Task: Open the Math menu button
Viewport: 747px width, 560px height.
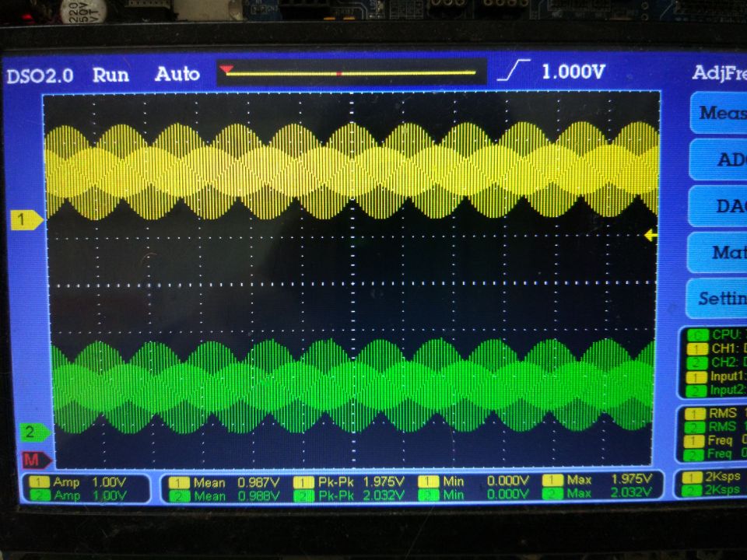Action: [x=718, y=252]
